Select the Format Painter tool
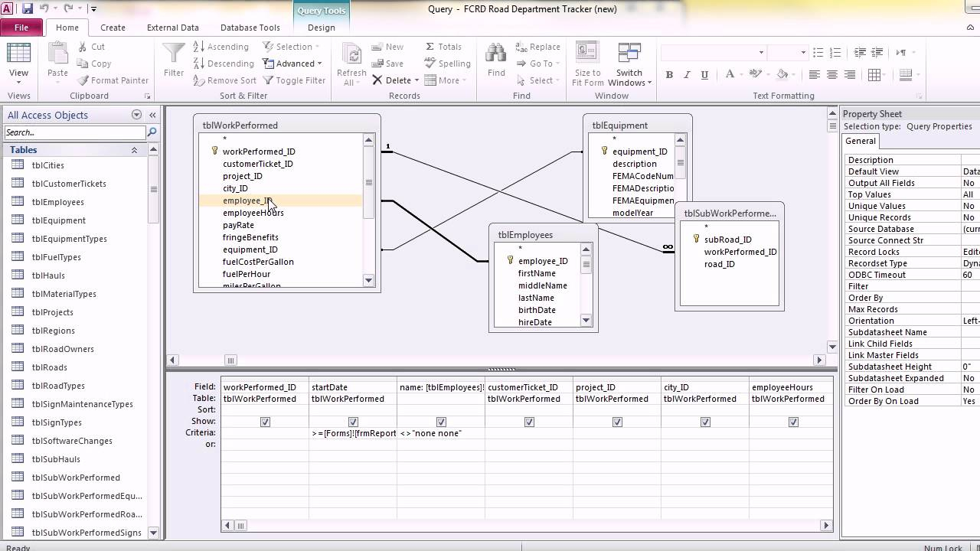The width and height of the screenshot is (980, 551). point(113,80)
